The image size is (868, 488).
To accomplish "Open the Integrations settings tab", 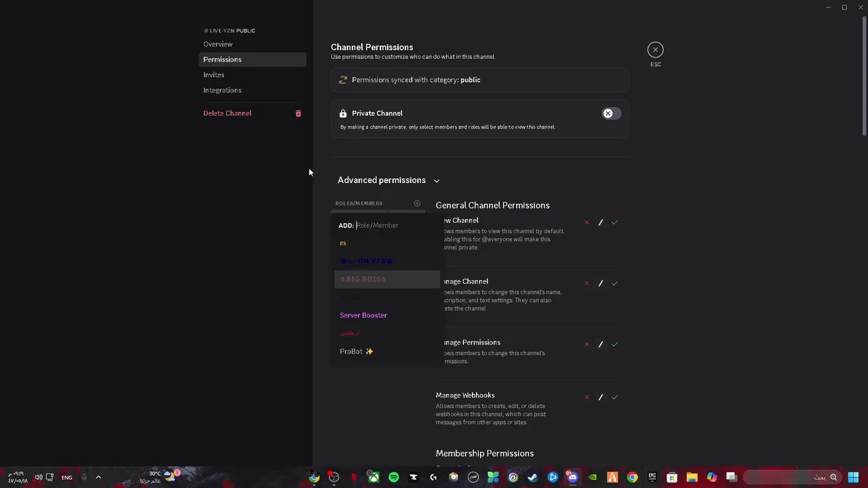I will click(x=252, y=90).
